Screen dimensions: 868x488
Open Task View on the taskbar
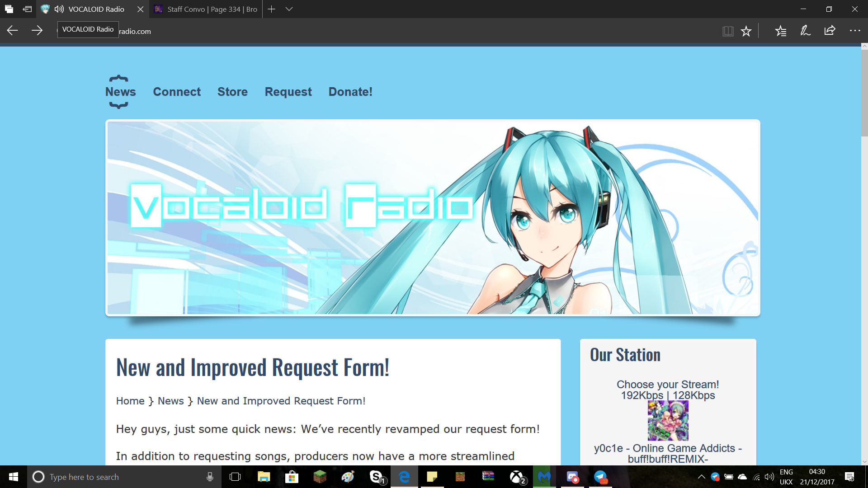pyautogui.click(x=235, y=477)
